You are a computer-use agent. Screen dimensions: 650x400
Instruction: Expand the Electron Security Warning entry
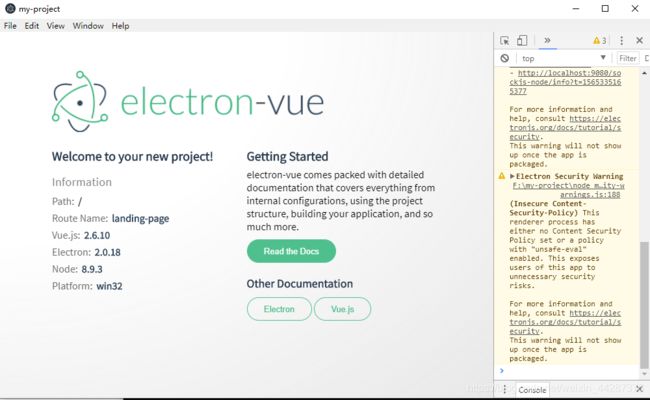click(x=512, y=176)
